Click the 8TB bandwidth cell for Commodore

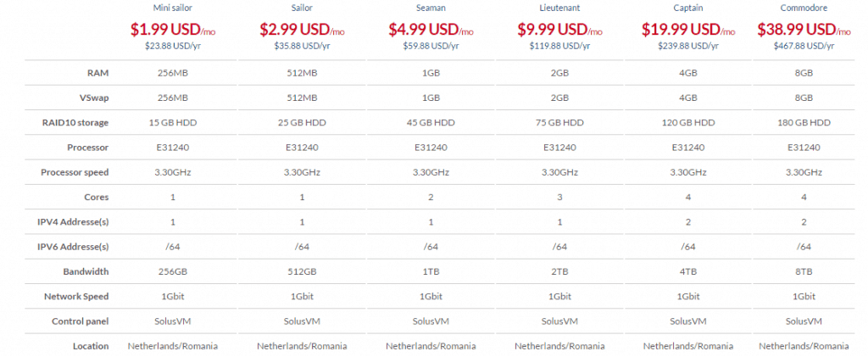tap(804, 271)
